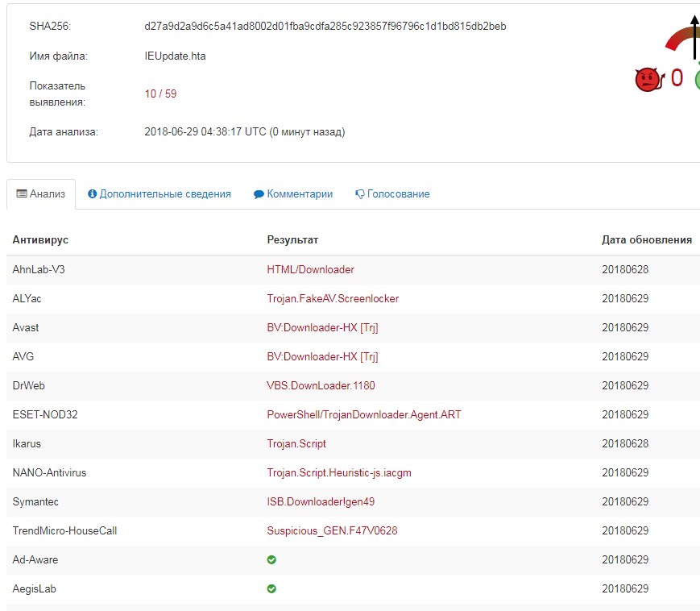Image resolution: width=700 pixels, height=611 pixels.
Task: Click the info icon on Дополнительные сведения tab
Action: pos(93,193)
